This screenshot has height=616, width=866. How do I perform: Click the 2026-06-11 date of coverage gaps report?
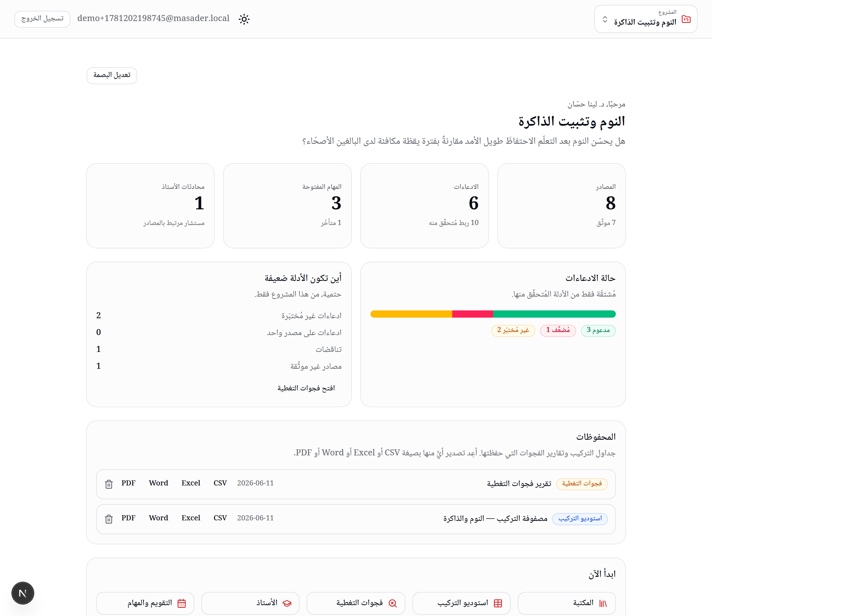pos(255,483)
